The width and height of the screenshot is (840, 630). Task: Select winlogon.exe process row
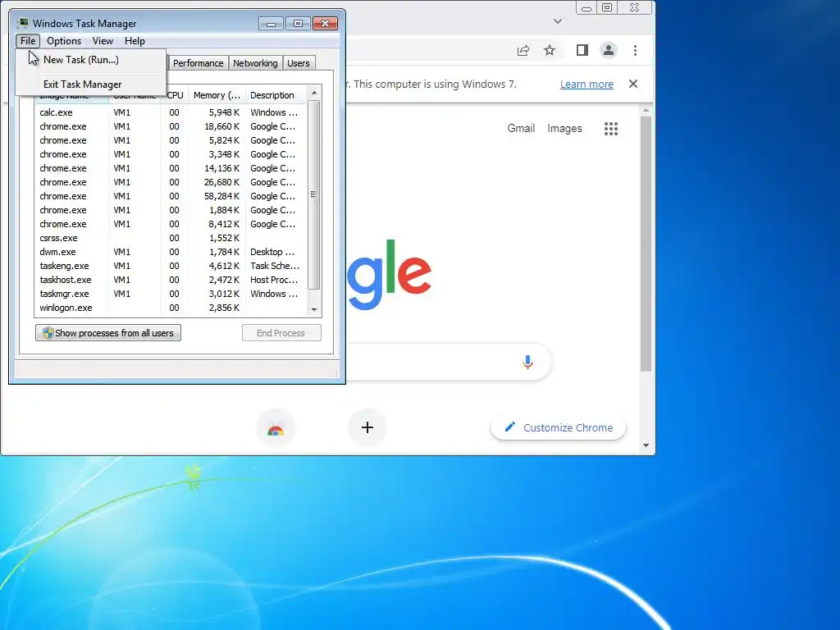[x=171, y=308]
